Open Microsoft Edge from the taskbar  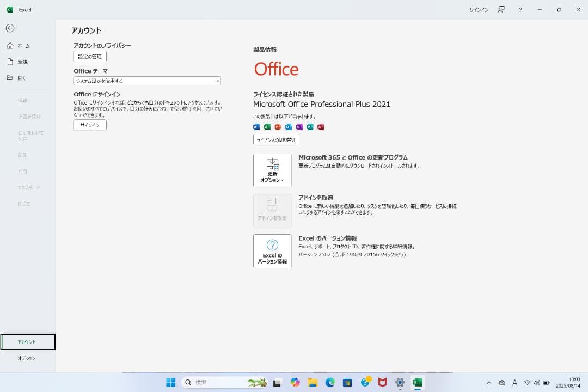[x=330, y=382]
